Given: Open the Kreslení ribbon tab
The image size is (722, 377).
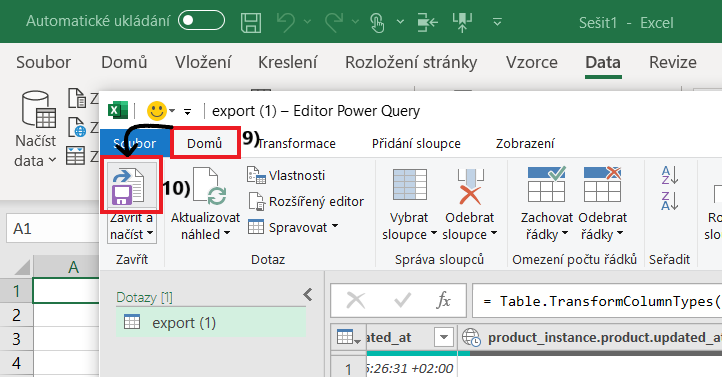Looking at the screenshot, I should 288,62.
